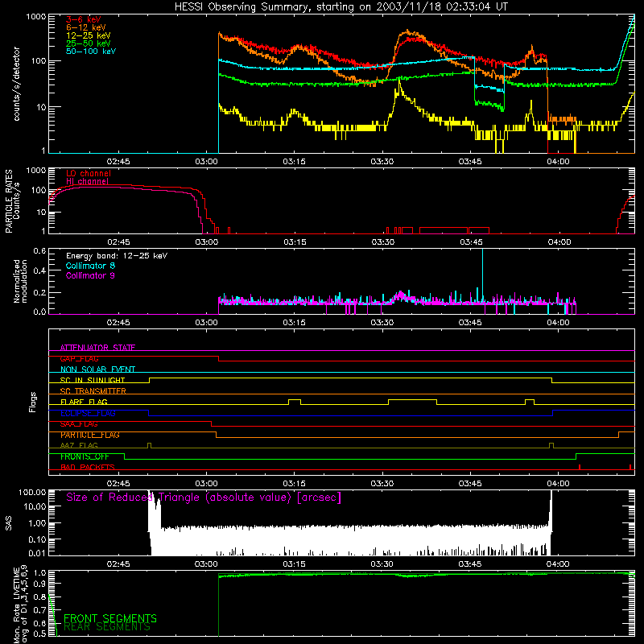The width and height of the screenshot is (644, 644).
Task: Click the Size of Reduced Triangle caption
Action: (204, 497)
